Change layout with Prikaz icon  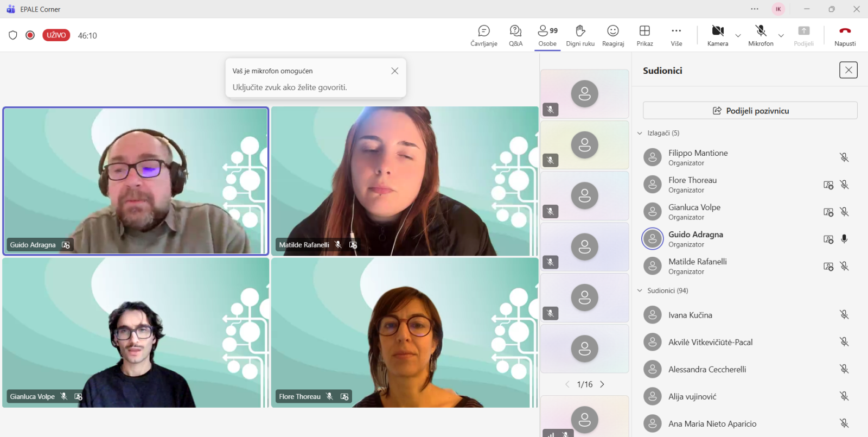pos(644,35)
